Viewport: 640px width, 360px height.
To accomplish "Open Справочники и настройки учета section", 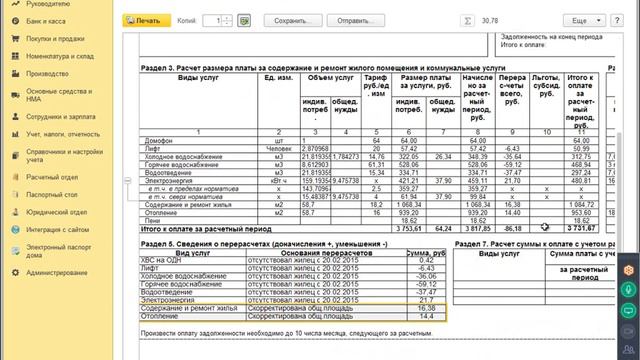I will point(64,156).
